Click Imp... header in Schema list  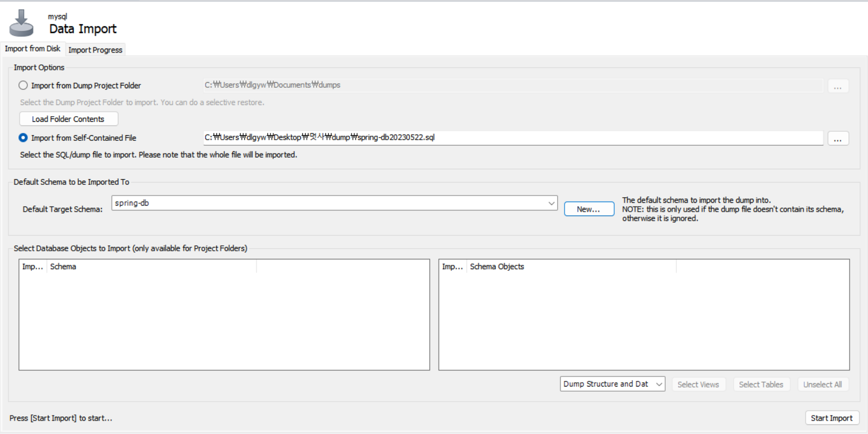pyautogui.click(x=33, y=266)
